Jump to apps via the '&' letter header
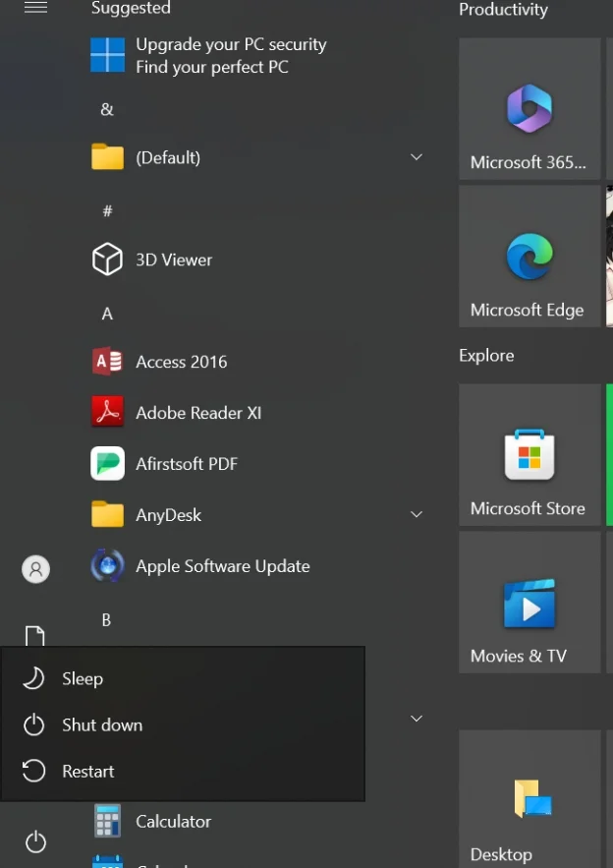The image size is (613, 868). 107,109
